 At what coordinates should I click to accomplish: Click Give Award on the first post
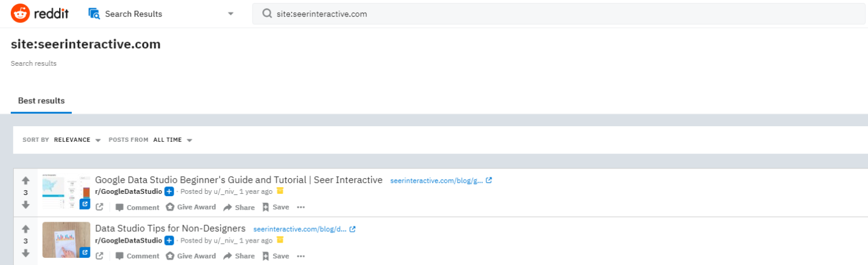tap(190, 207)
